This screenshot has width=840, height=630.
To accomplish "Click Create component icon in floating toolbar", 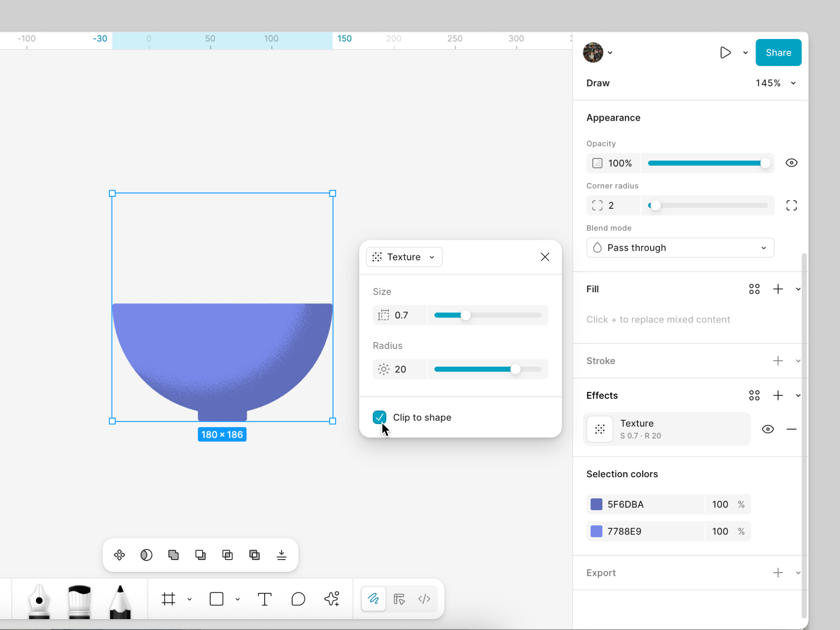I will point(119,555).
